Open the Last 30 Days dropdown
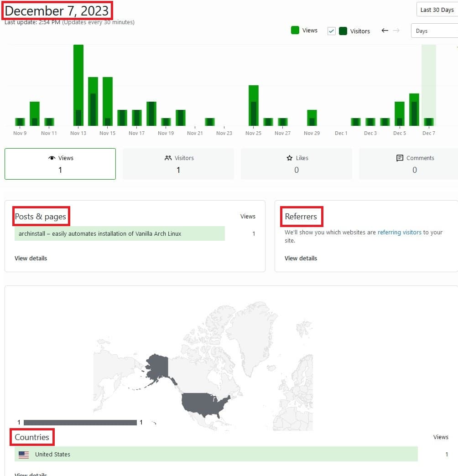This screenshot has width=458, height=476. (x=437, y=10)
